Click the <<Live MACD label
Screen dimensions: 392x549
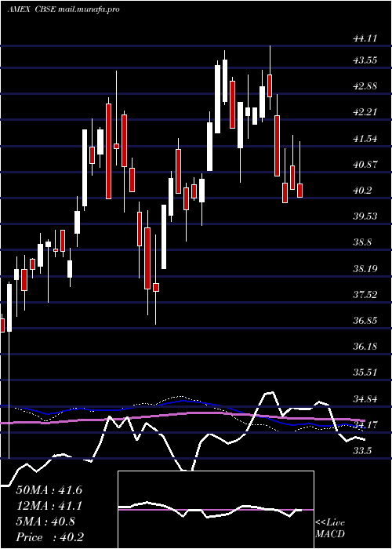pos(330,529)
